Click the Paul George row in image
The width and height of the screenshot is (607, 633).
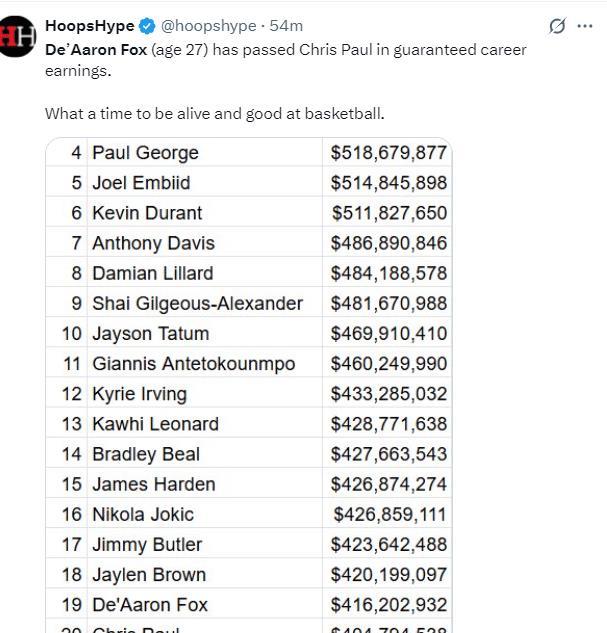249,153
